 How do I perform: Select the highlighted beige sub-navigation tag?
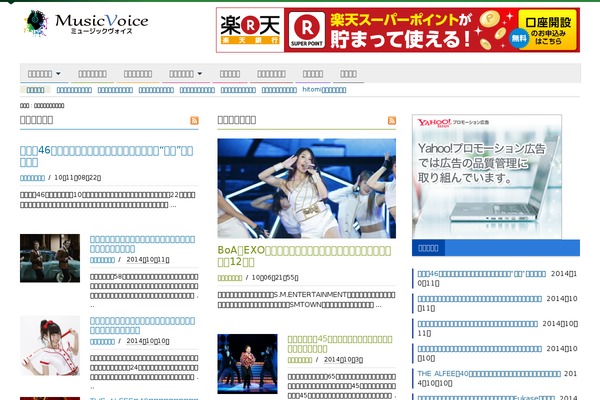coord(35,90)
